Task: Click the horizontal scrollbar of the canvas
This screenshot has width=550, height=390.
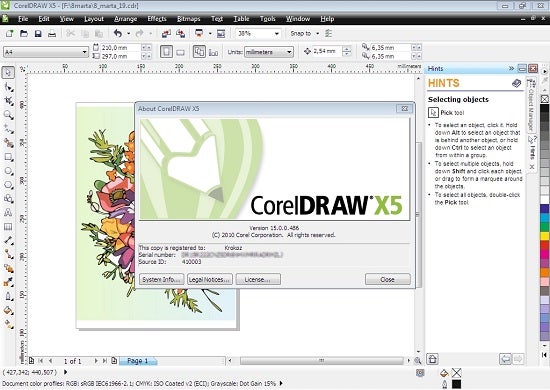Action: (x=321, y=361)
